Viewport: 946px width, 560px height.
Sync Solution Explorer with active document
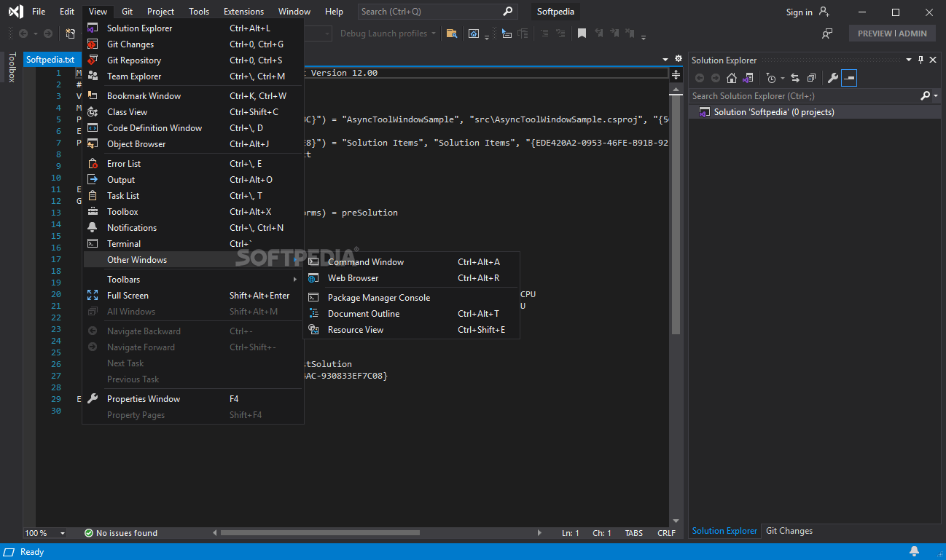tap(794, 78)
